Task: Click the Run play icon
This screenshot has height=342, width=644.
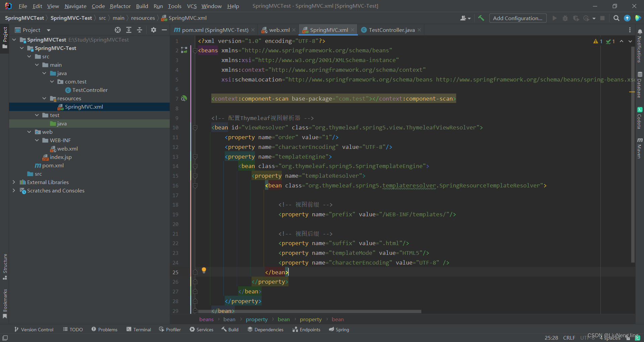Action: (x=554, y=18)
